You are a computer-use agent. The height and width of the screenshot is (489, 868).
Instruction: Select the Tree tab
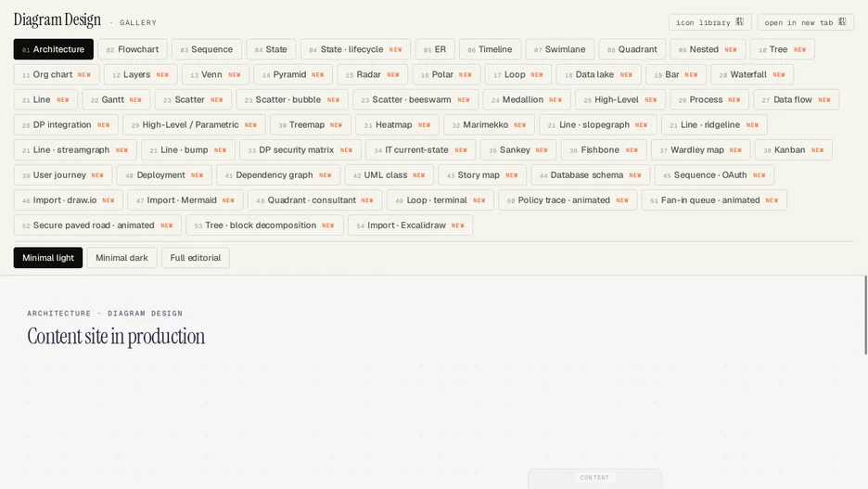[x=782, y=49]
